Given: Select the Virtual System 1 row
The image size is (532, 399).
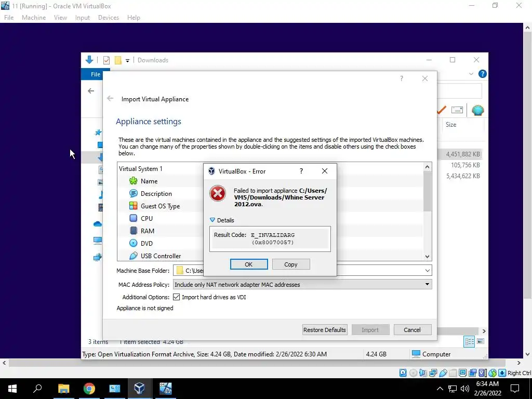Looking at the screenshot, I should [270, 169].
